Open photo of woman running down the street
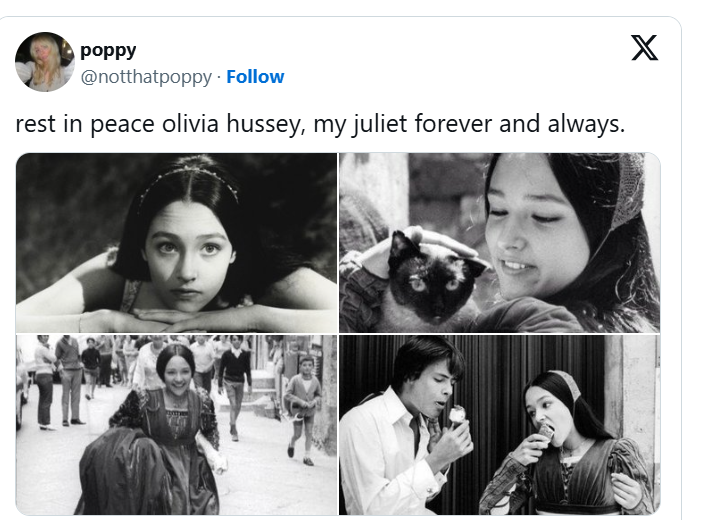Viewport: 702px width, 520px height. [x=176, y=425]
